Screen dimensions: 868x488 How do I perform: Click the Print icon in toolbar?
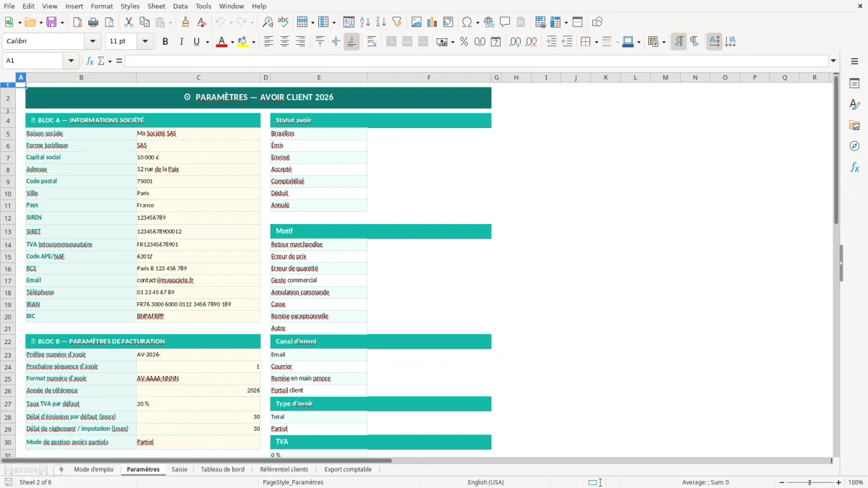click(93, 22)
